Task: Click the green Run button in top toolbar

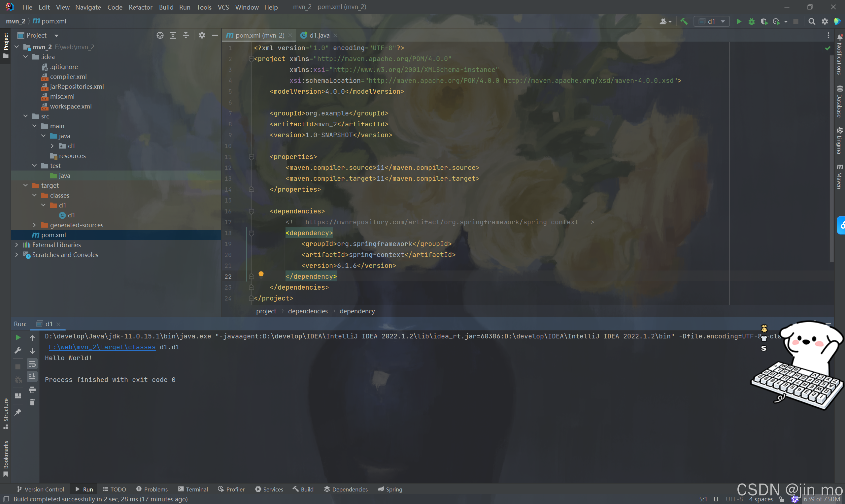Action: [739, 21]
